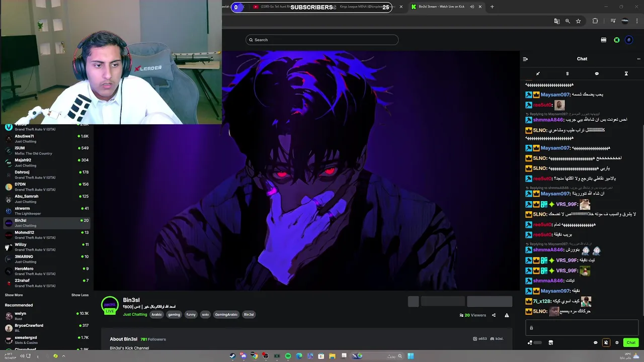
Task: Select the GamingArabic tag
Action: (x=226, y=314)
